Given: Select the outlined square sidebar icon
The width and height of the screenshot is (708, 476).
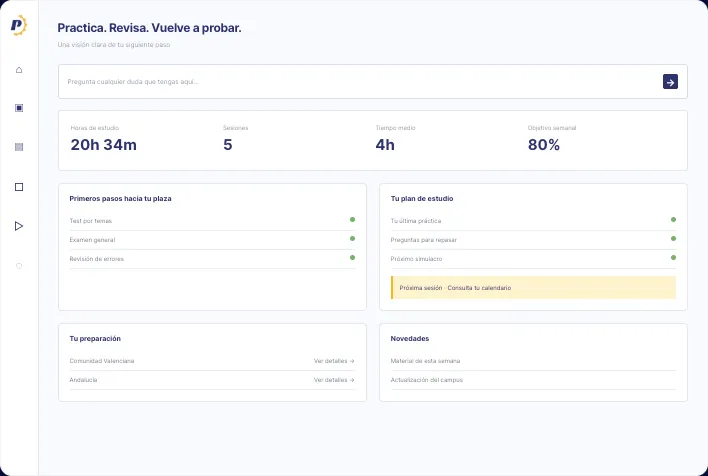Looking at the screenshot, I should tap(19, 187).
